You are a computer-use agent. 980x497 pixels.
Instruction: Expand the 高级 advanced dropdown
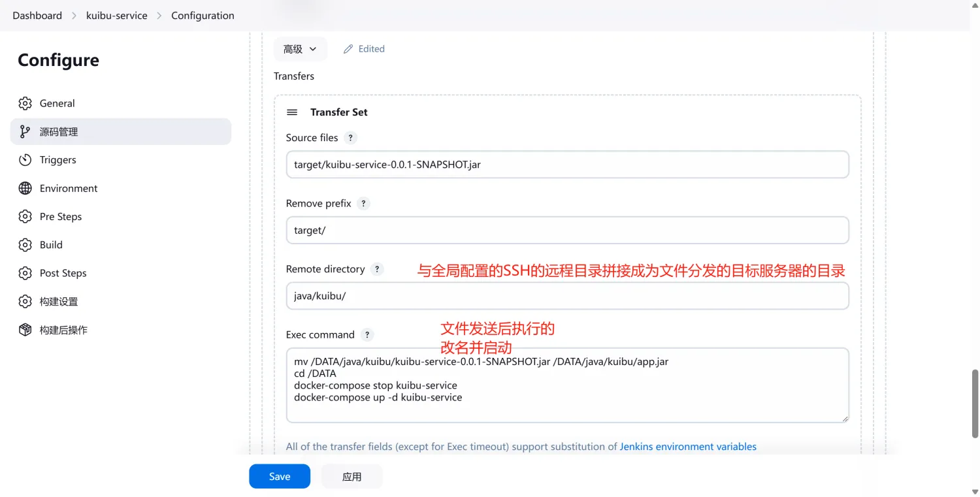click(x=300, y=49)
